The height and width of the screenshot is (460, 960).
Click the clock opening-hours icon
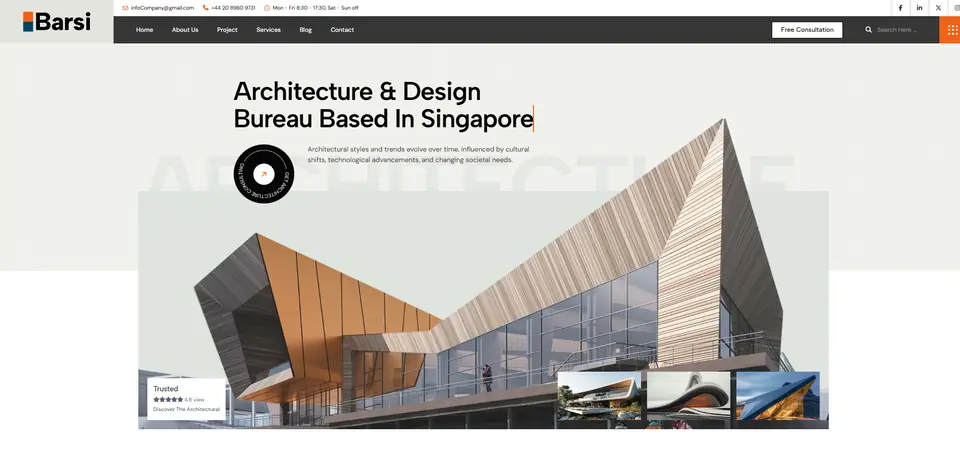click(267, 8)
